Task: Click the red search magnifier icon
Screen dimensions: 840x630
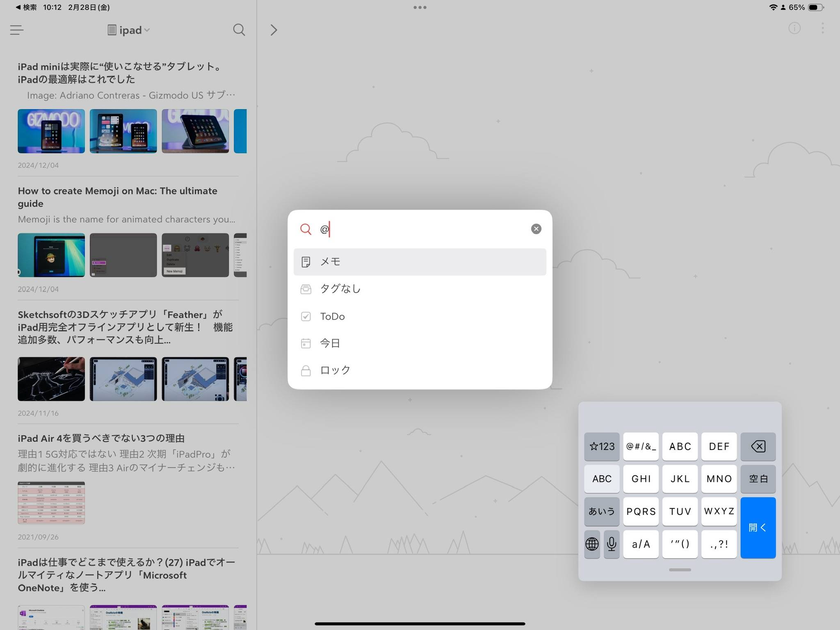Action: pyautogui.click(x=306, y=229)
